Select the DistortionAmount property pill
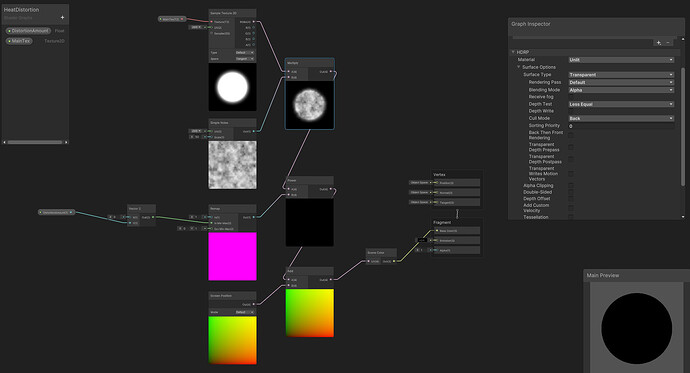This screenshot has width=690, height=373. tap(29, 31)
